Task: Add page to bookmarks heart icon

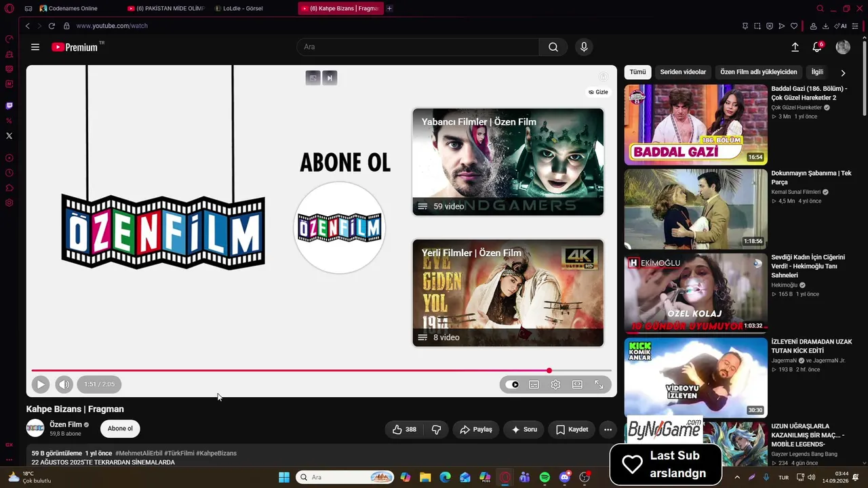Action: (794, 26)
